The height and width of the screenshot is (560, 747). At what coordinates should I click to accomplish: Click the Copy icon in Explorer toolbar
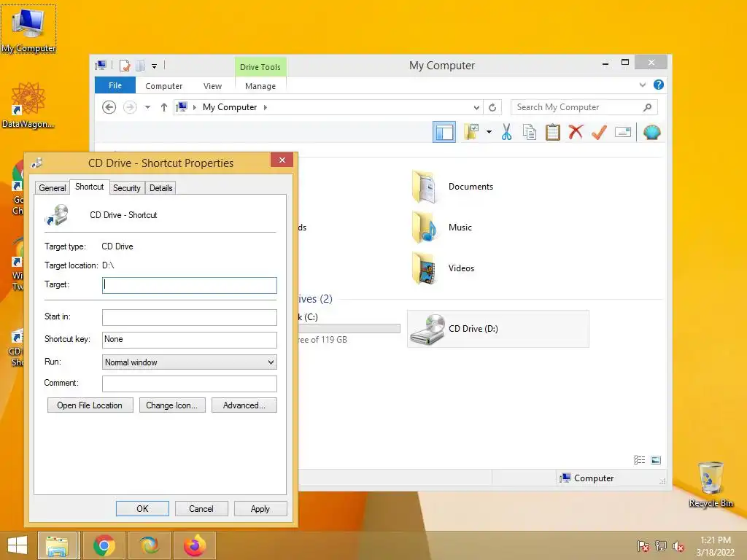point(530,132)
